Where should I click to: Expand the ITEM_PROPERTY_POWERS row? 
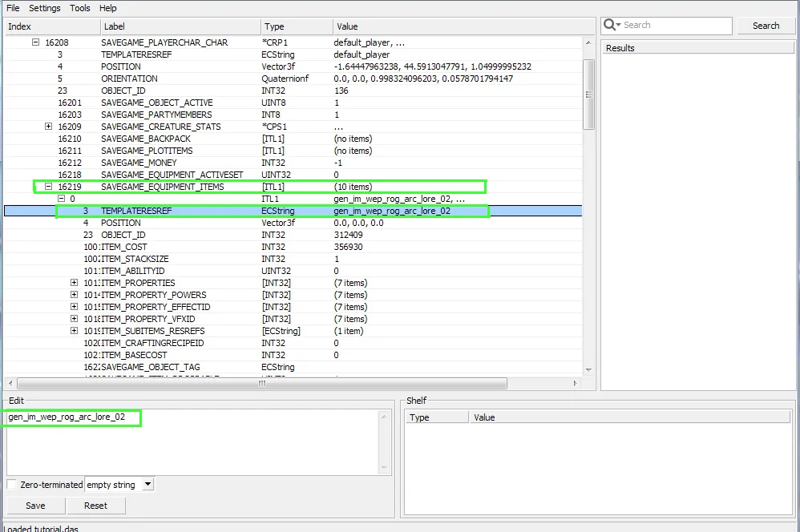click(x=75, y=295)
